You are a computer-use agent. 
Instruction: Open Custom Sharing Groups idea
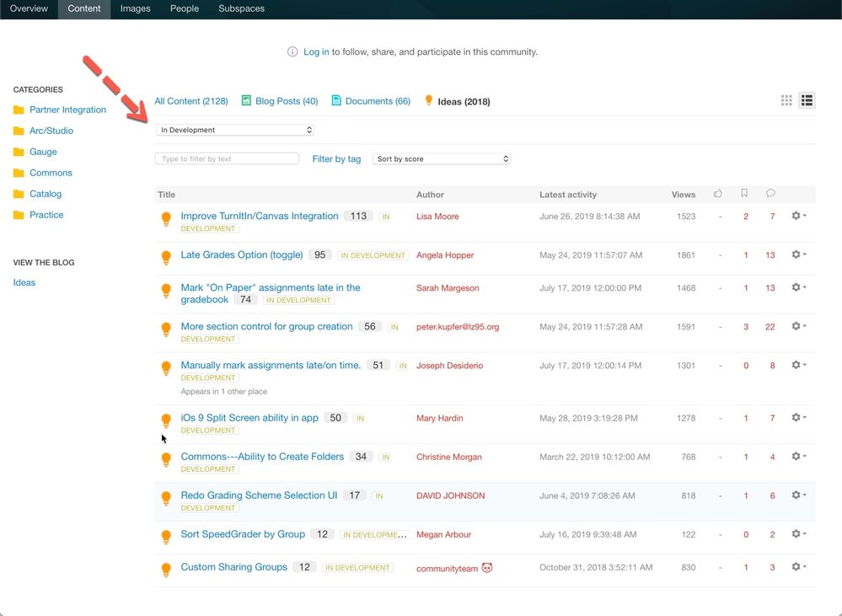click(x=234, y=567)
